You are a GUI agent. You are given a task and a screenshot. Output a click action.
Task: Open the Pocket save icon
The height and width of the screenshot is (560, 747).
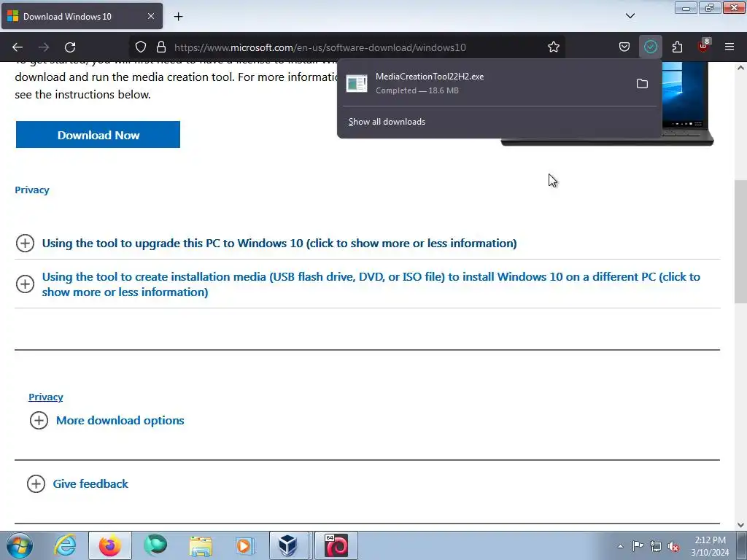(624, 47)
